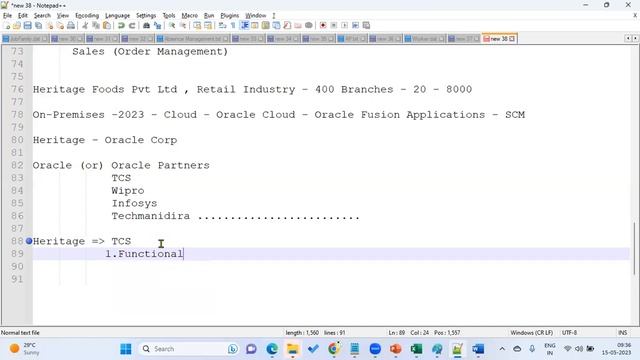Open the Window menu
The image size is (640, 360).
click(256, 16)
